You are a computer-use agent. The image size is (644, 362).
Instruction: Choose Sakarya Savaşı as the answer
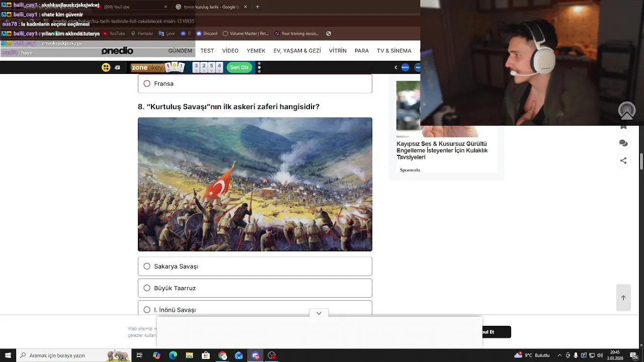(x=255, y=266)
